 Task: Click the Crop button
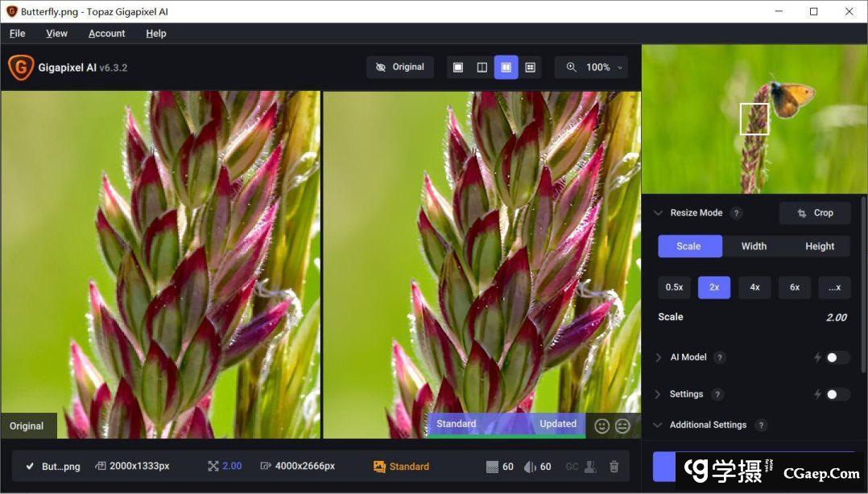815,213
